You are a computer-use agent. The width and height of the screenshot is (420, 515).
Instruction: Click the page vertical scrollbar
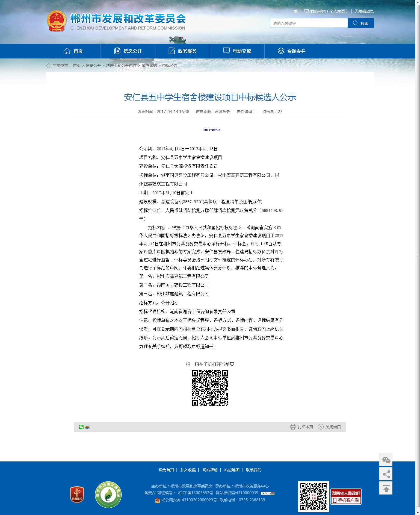[418, 256]
